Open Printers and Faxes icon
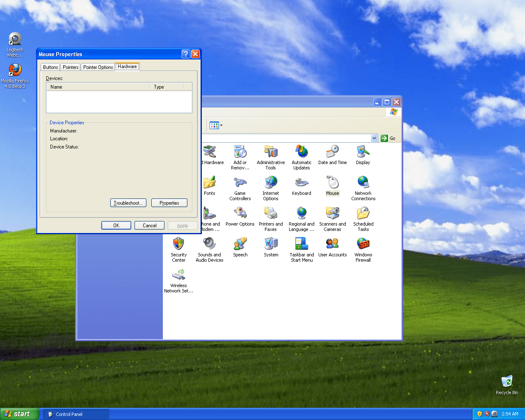 (271, 219)
